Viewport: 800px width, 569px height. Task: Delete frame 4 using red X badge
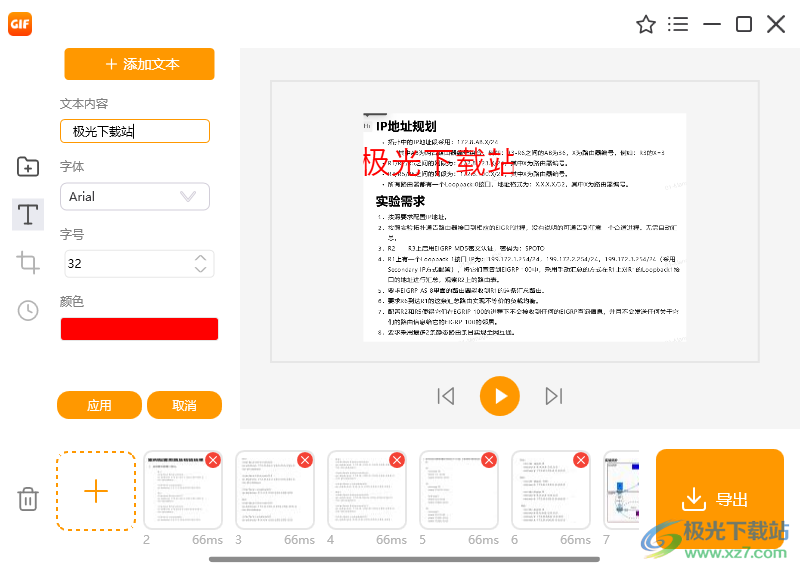point(397,460)
